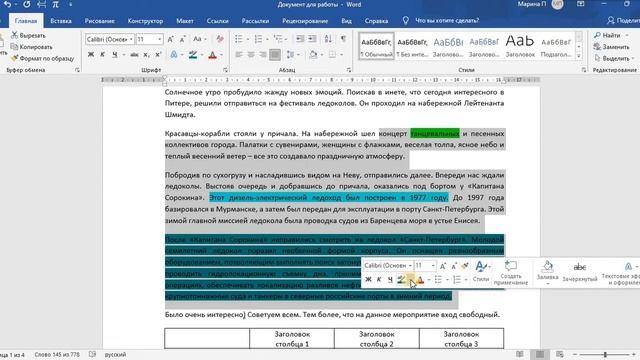Open the Ссылки tab

coord(218,21)
